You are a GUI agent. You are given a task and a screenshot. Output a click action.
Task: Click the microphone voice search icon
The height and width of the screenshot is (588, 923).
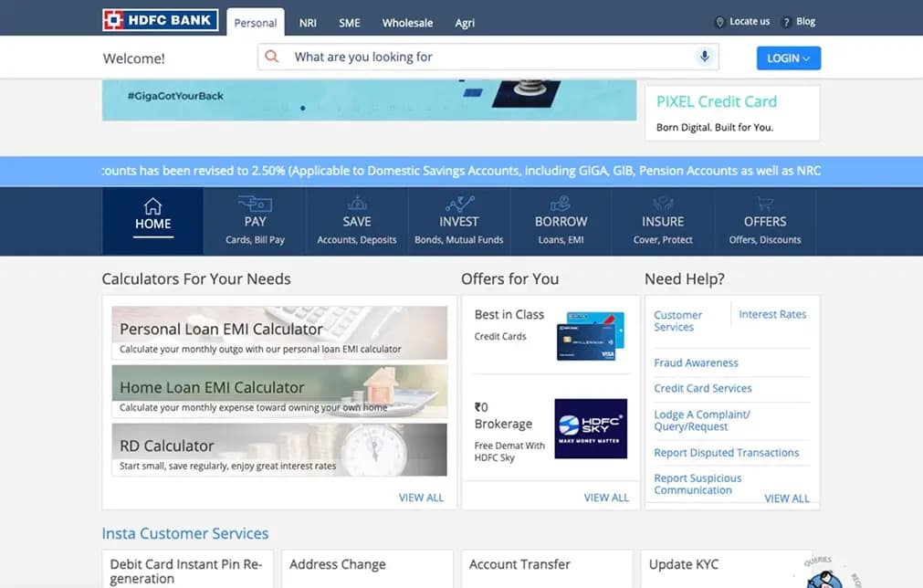click(x=704, y=57)
